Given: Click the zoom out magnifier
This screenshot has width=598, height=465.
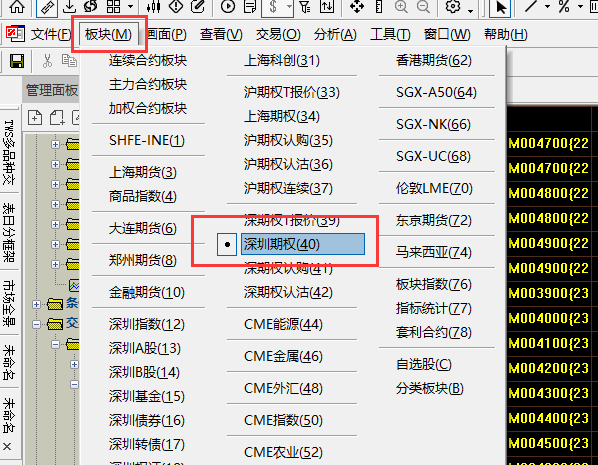Looking at the screenshot, I should click(423, 7).
